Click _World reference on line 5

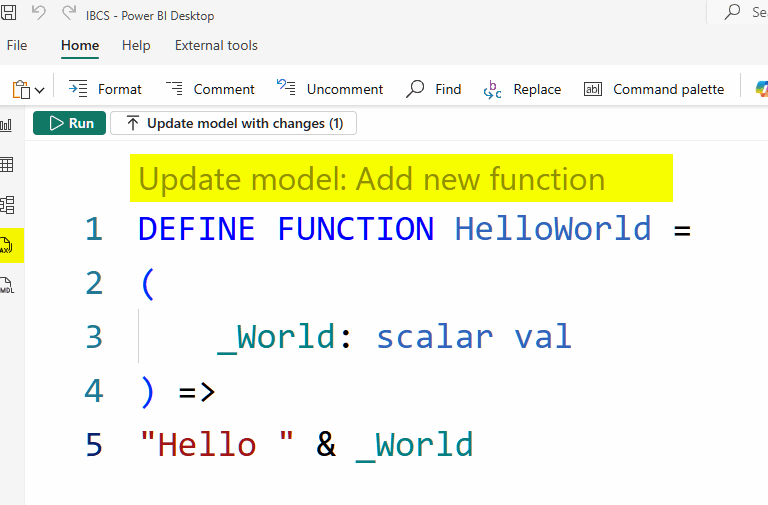click(414, 446)
